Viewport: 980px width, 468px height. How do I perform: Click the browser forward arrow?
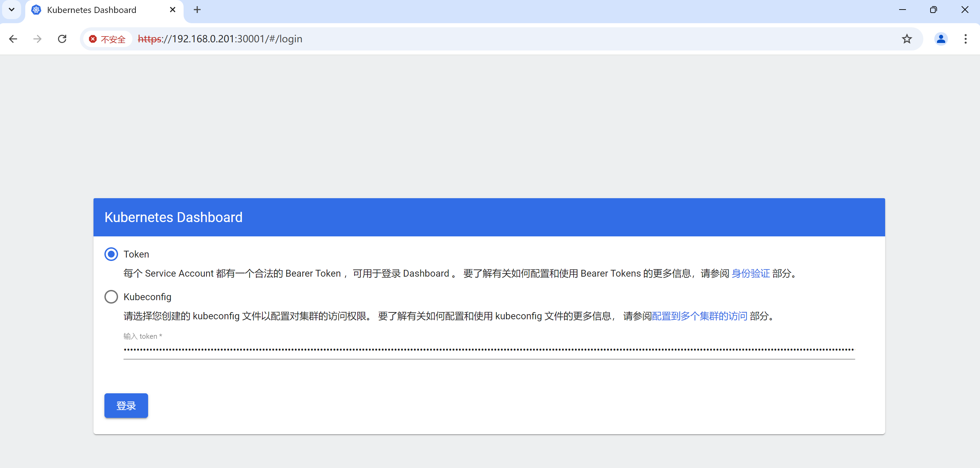37,39
